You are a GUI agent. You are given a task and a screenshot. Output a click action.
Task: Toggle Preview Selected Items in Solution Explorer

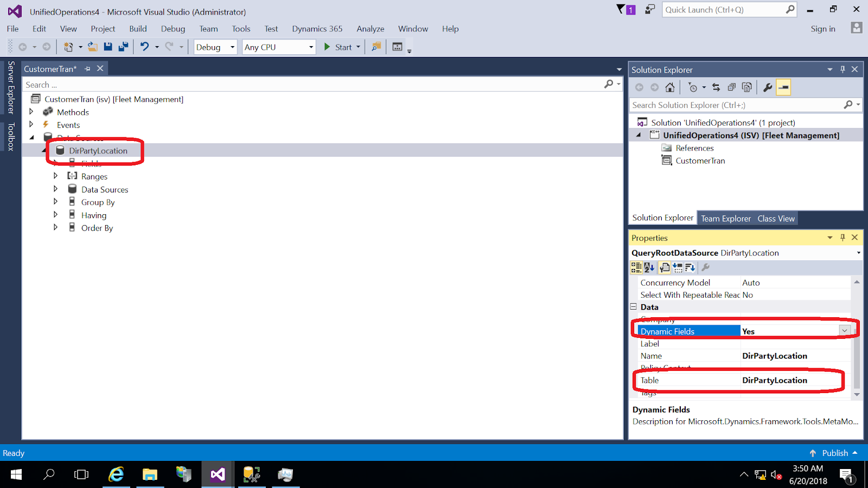(783, 87)
